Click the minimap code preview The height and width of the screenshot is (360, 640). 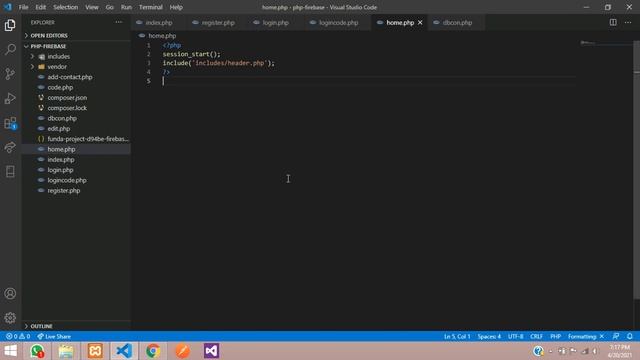[588, 42]
